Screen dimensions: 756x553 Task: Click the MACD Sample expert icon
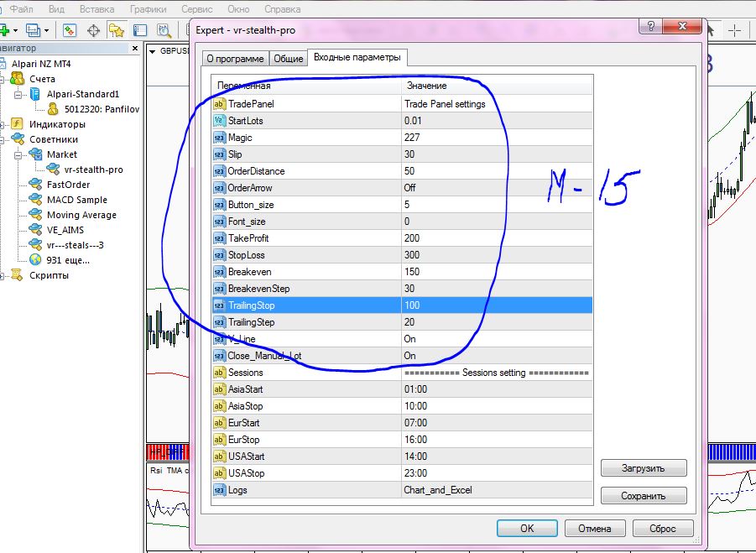[x=35, y=200]
